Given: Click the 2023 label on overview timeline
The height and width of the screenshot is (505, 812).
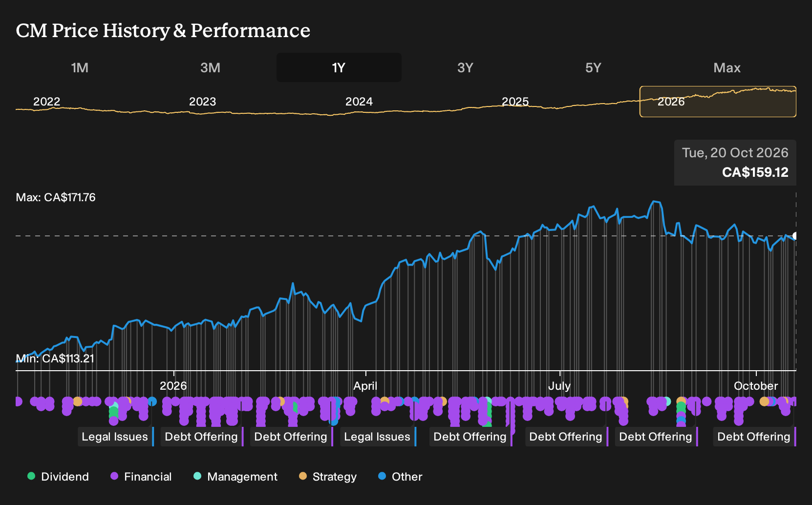Looking at the screenshot, I should tap(202, 102).
